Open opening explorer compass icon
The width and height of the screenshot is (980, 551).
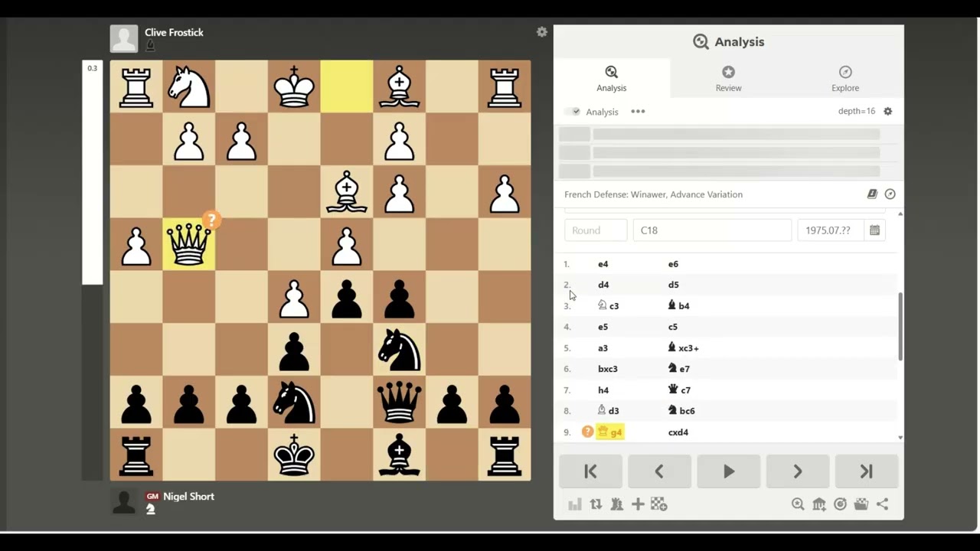pyautogui.click(x=890, y=194)
